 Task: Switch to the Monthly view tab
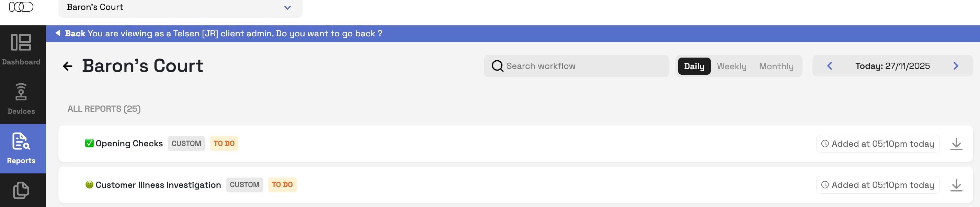(x=776, y=66)
